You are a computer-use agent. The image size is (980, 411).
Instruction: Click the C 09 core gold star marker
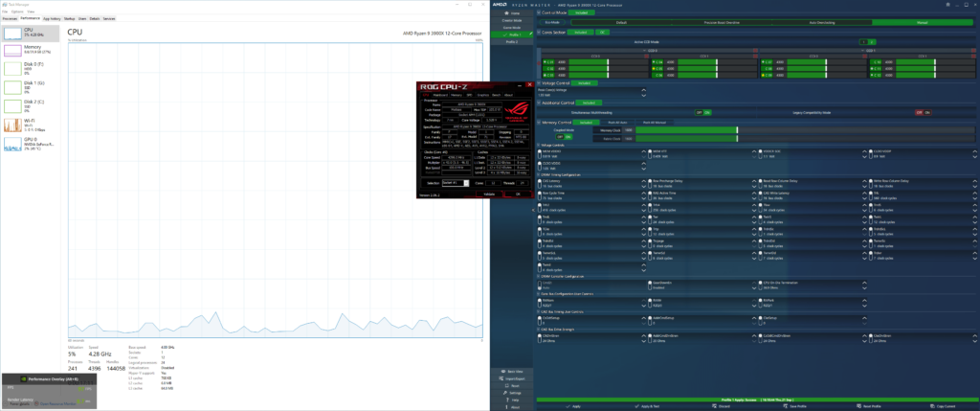(763, 75)
